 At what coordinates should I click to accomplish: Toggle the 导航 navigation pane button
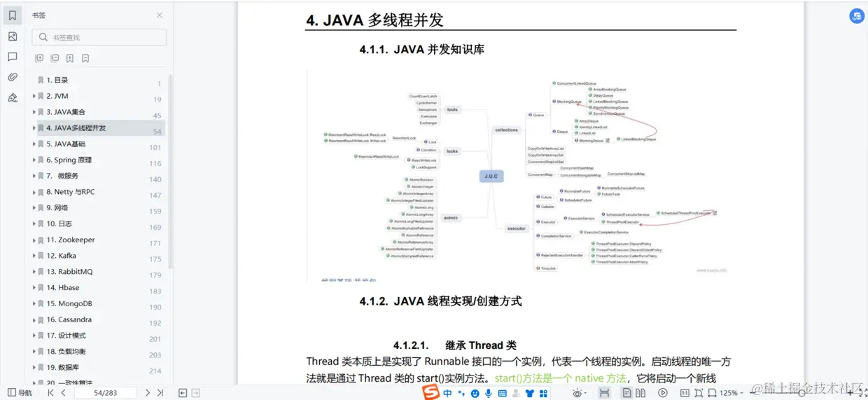tap(20, 393)
